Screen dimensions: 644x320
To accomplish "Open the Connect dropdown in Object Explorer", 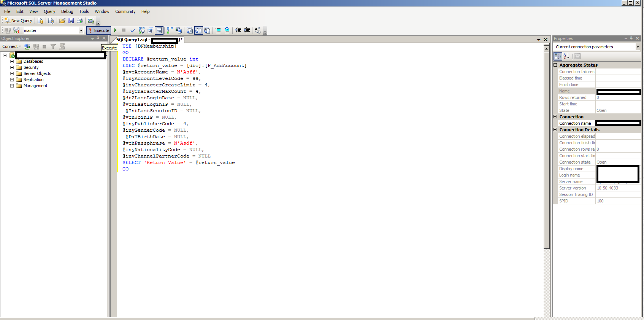I will [12, 46].
